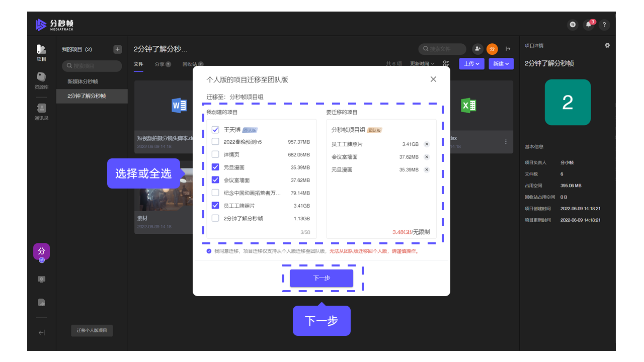Check the 纪念中国动画拓荒者万 project
This screenshot has width=644, height=362.
coord(215,193)
